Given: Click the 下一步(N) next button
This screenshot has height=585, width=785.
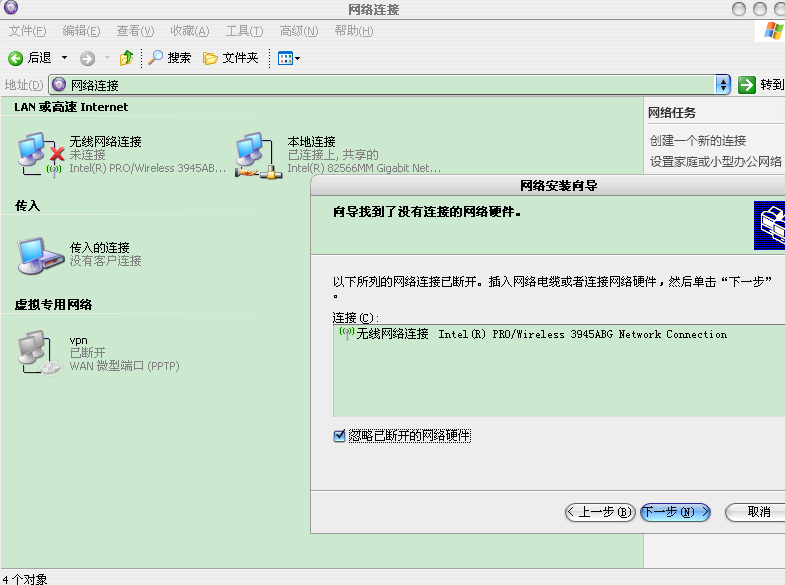Looking at the screenshot, I should coord(675,512).
